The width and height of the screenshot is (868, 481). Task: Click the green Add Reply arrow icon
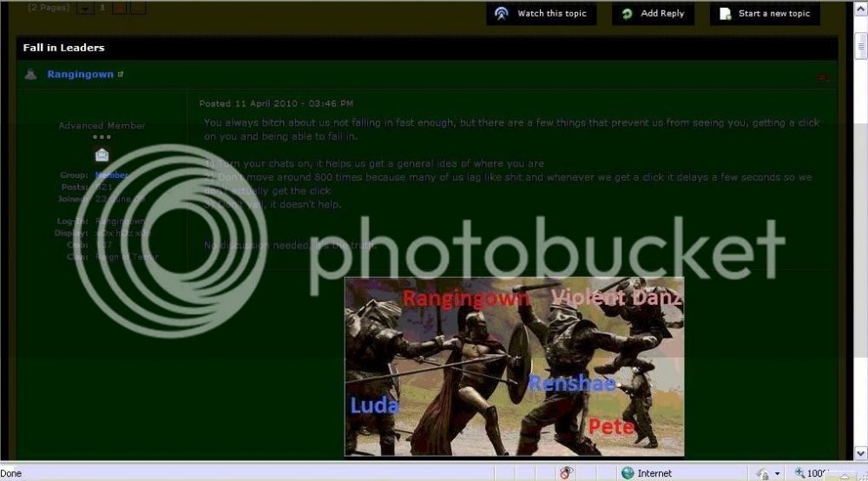628,14
